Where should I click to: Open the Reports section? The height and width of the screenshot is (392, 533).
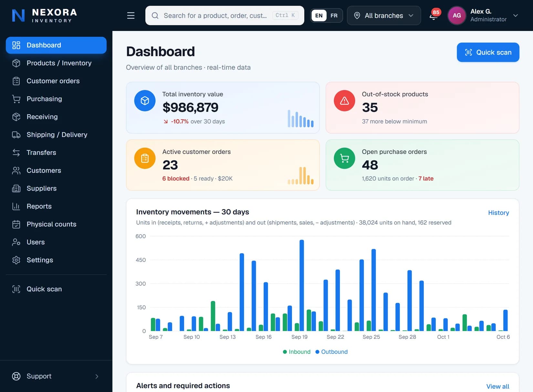pyautogui.click(x=56, y=206)
